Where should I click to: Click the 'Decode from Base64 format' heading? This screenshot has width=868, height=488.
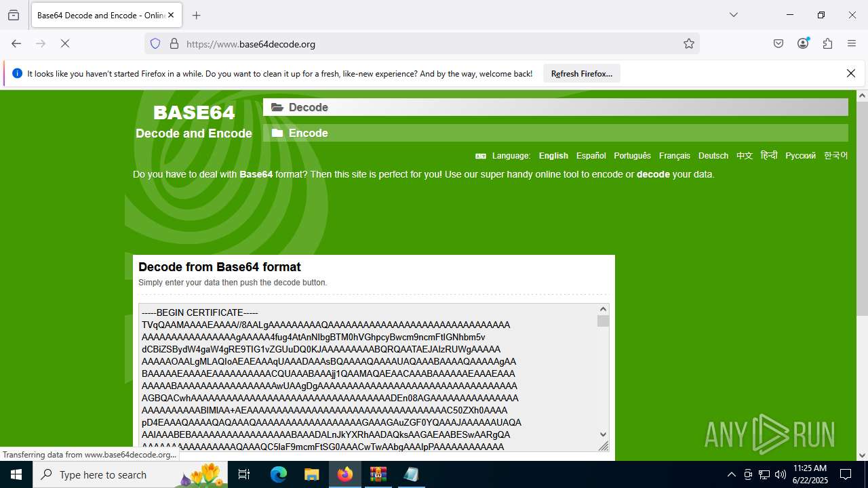tap(220, 267)
